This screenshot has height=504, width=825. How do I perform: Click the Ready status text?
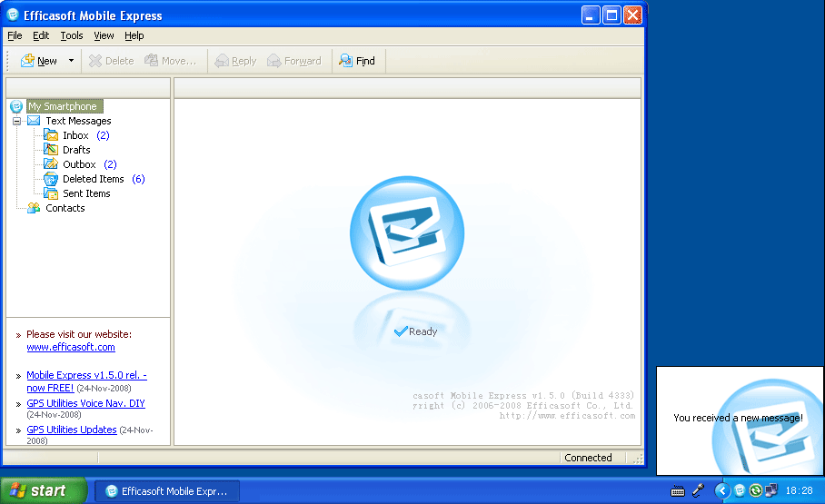pyautogui.click(x=422, y=331)
